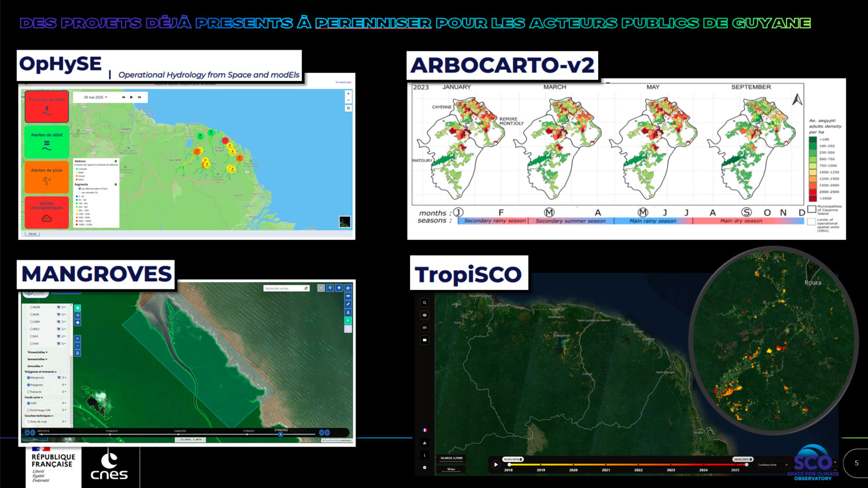
Task: Play the OpHySE date animation
Action: coord(131,97)
